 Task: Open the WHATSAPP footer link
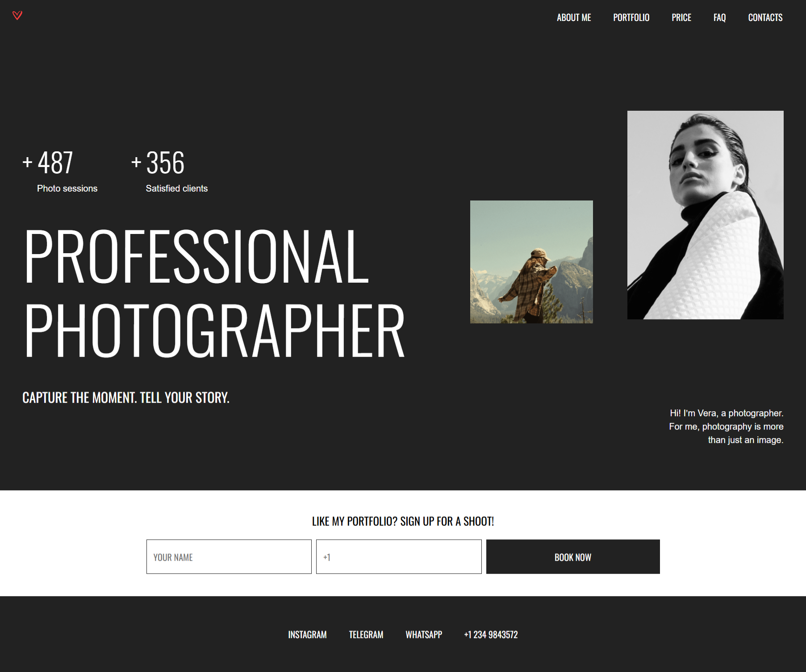tap(423, 634)
